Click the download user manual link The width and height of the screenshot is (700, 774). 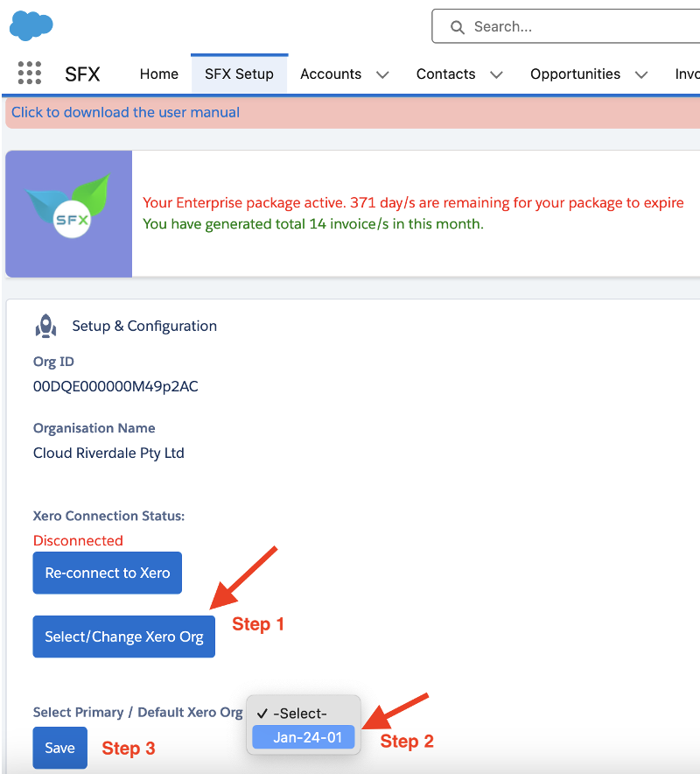[125, 112]
